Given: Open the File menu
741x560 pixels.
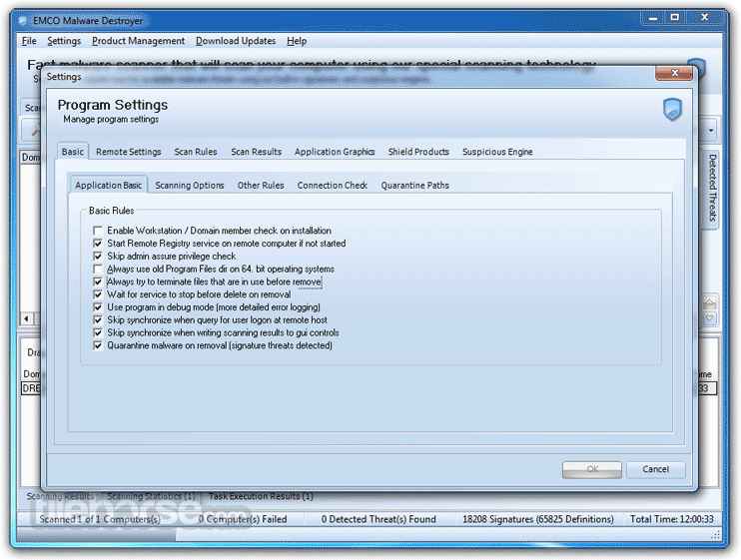Looking at the screenshot, I should coord(29,41).
